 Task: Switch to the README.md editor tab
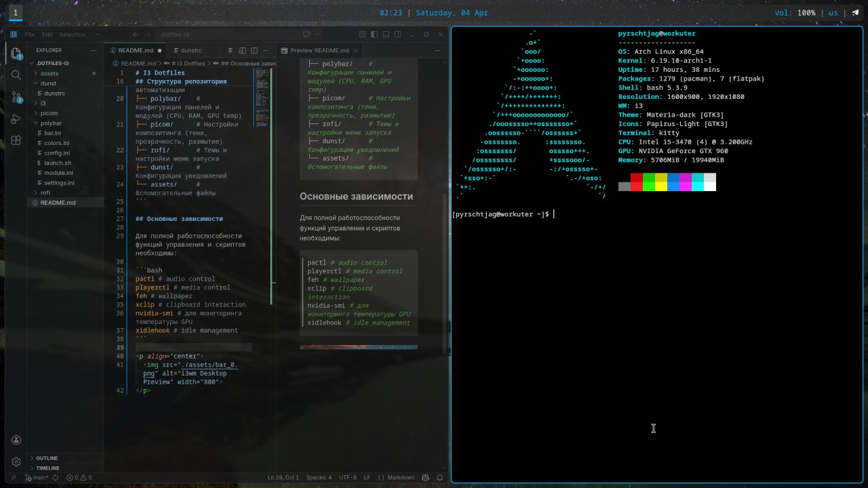pos(135,50)
